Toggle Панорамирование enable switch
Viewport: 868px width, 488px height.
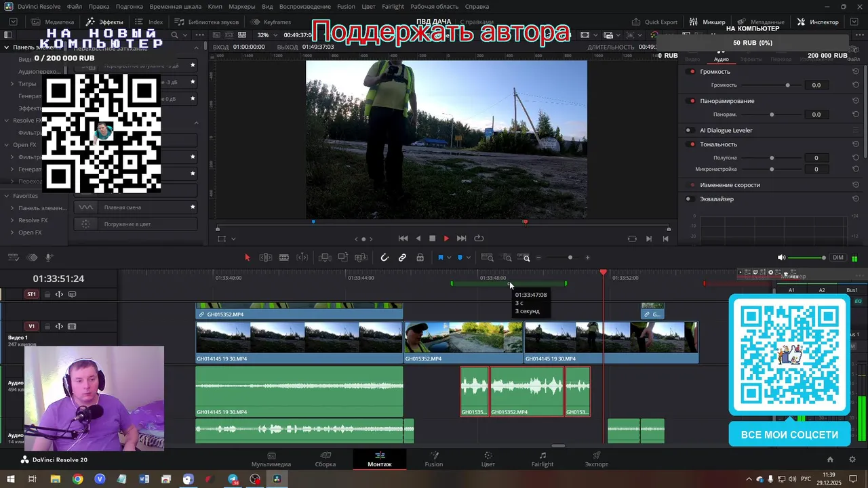[x=692, y=101]
